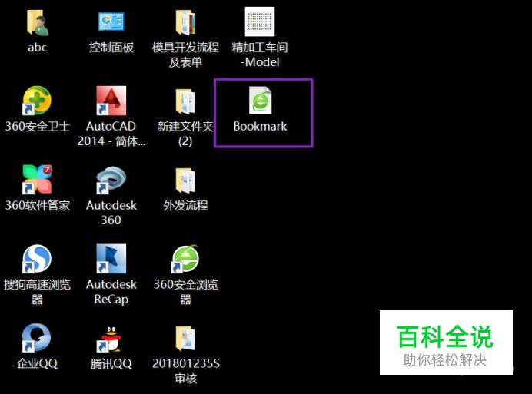Select the 外发流程 folder icon
The width and height of the screenshot is (532, 394).
pos(185,180)
